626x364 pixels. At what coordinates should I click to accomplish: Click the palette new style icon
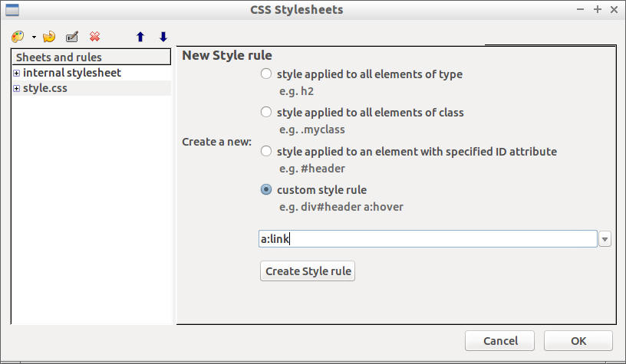point(18,37)
